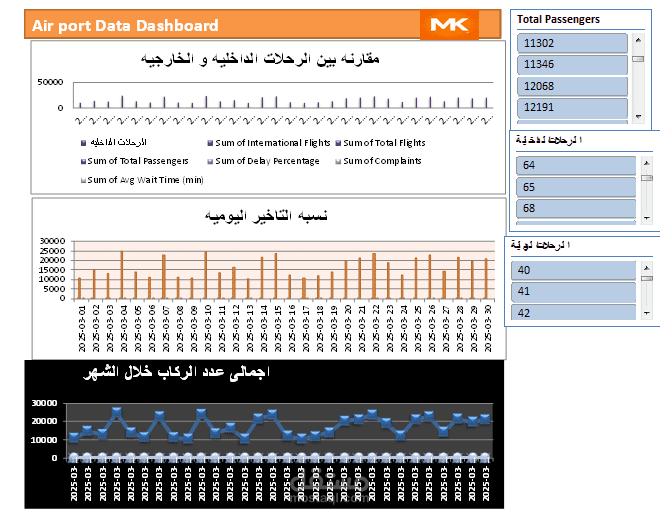
Task: Click the Air port Data Dashboard title
Action: [125, 25]
